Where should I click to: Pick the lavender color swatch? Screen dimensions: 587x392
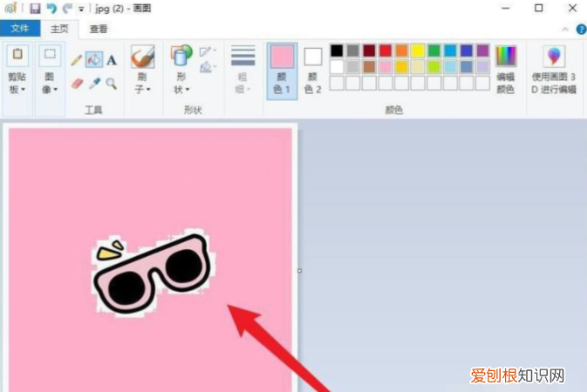pos(483,67)
